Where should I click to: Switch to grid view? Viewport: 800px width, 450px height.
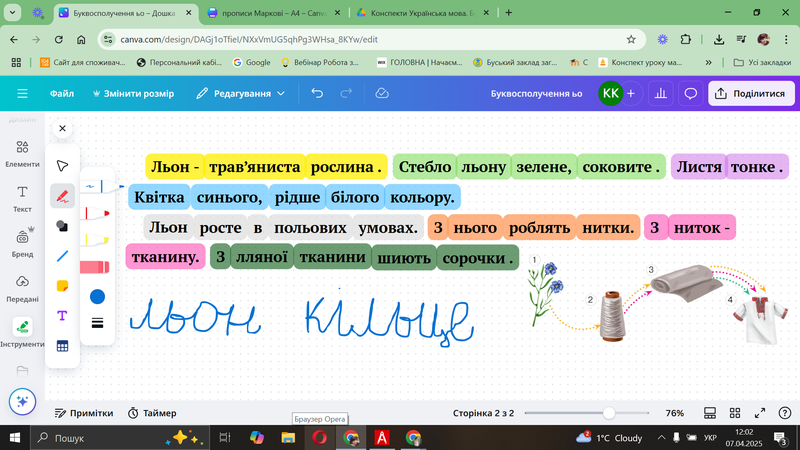735,413
